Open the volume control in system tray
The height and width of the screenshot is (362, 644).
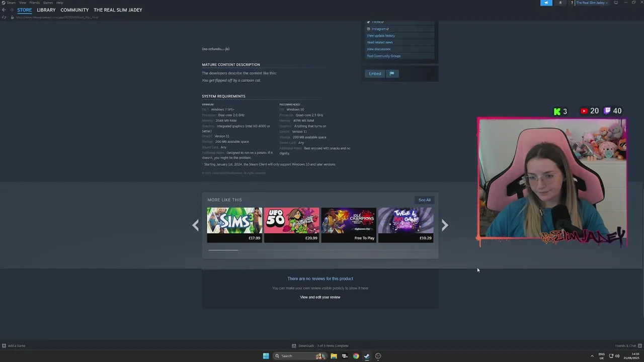(617, 356)
